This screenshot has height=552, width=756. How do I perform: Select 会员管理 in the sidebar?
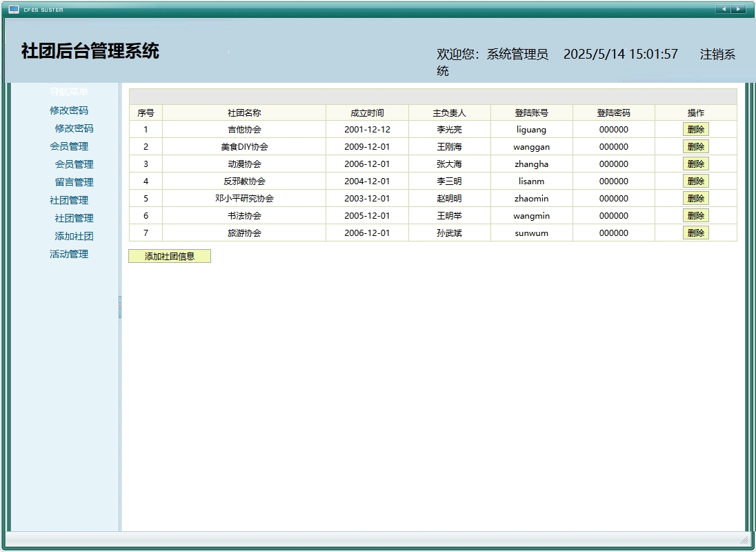[x=72, y=164]
